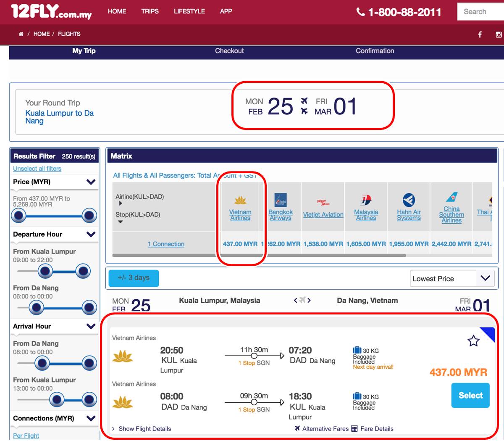Switch to the Checkout step tab

click(x=229, y=51)
